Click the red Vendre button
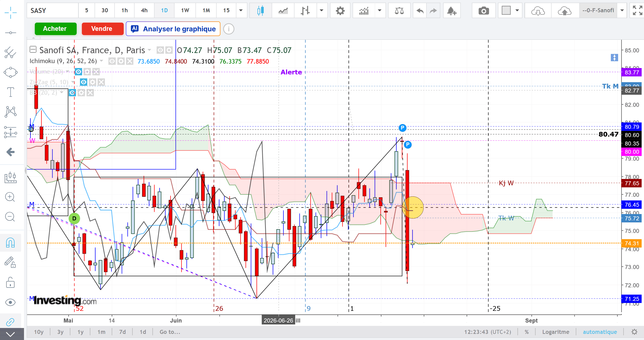The image size is (644, 340). [x=103, y=29]
